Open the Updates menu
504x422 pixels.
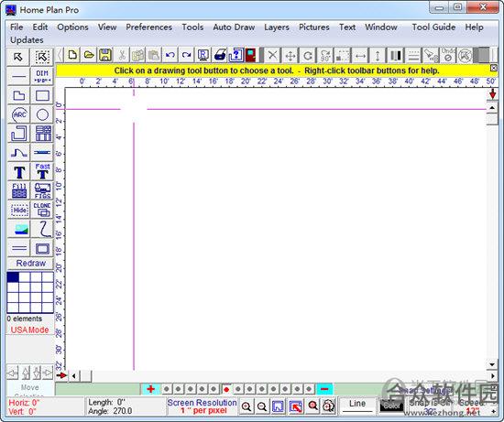[27, 40]
